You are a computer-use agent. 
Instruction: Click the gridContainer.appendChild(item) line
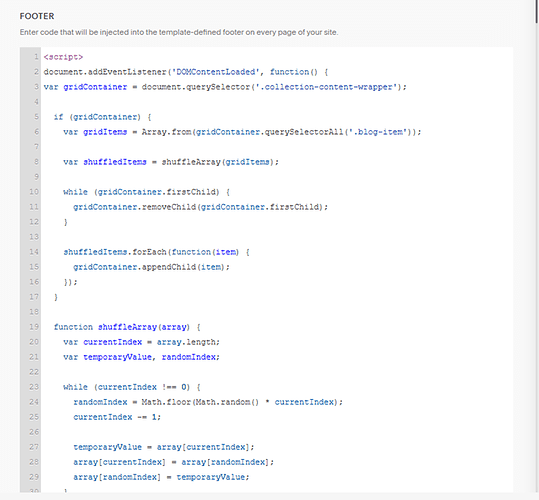click(x=151, y=267)
